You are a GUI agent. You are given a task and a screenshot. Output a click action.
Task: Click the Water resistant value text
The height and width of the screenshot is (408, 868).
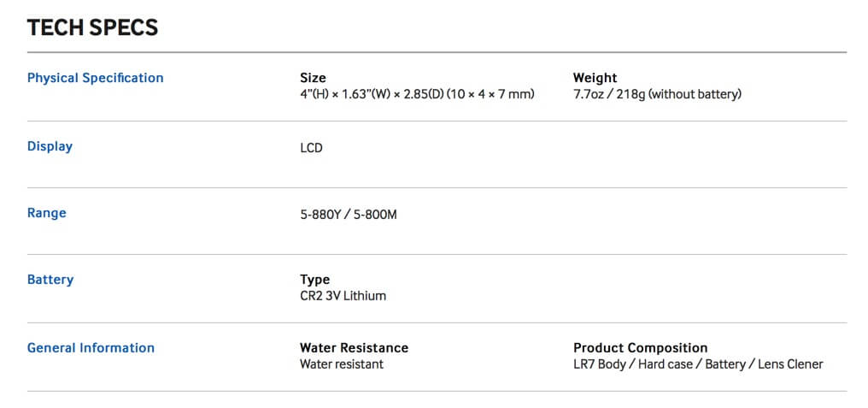point(342,364)
